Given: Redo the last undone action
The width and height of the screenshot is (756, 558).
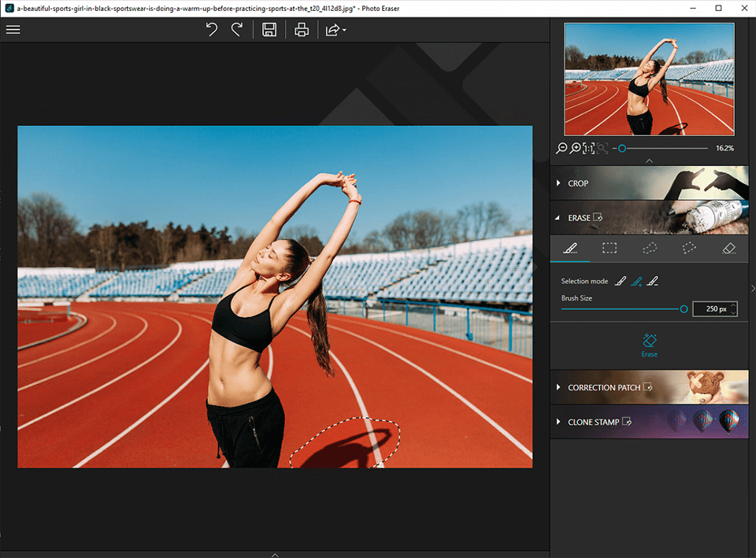Looking at the screenshot, I should pyautogui.click(x=236, y=30).
